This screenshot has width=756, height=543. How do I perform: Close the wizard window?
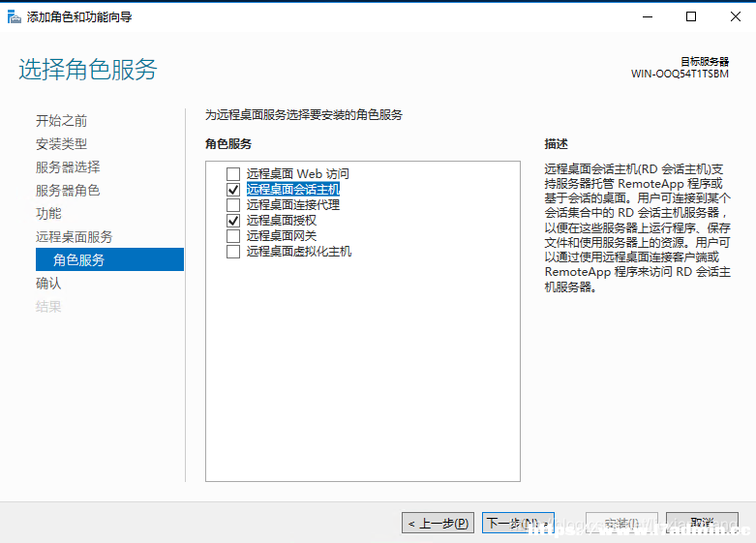[x=736, y=16]
